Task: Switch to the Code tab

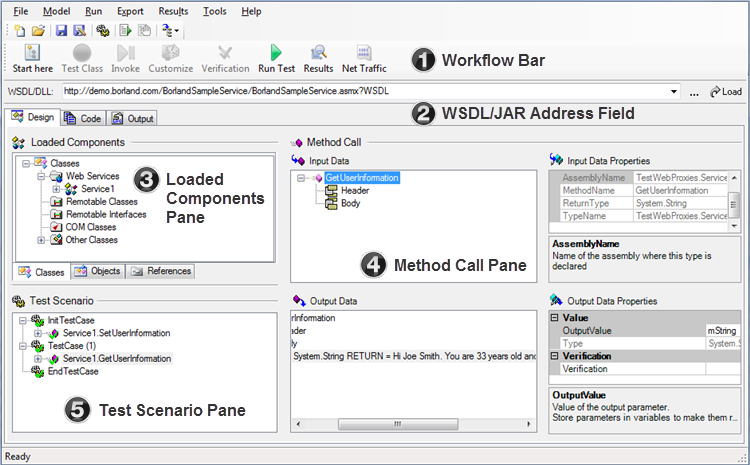Action: 84,118
